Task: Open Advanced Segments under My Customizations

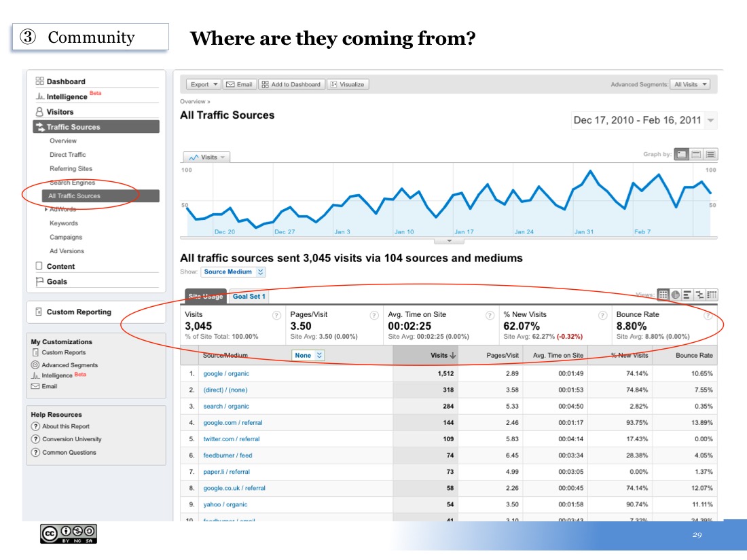Action: [x=65, y=365]
